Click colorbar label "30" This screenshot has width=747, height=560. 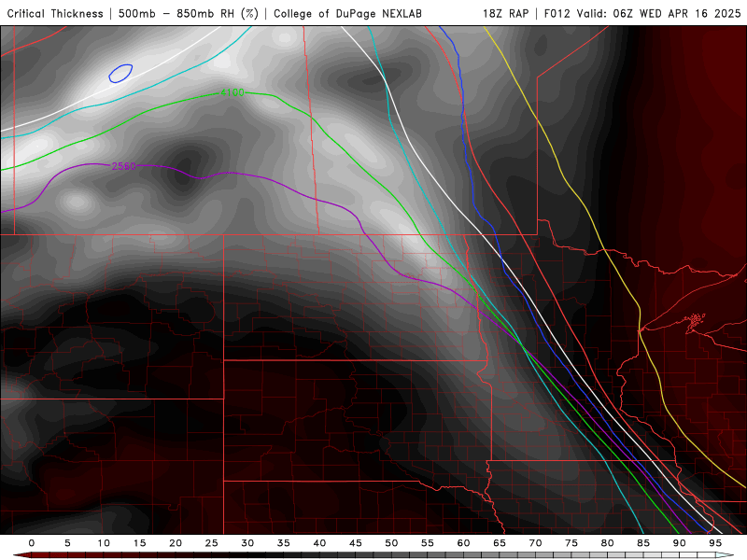247,543
